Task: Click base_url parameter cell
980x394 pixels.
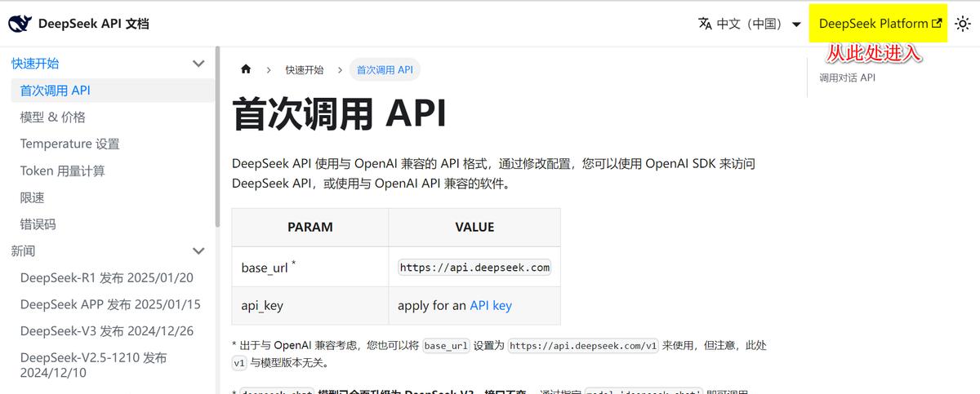Action: click(x=310, y=267)
